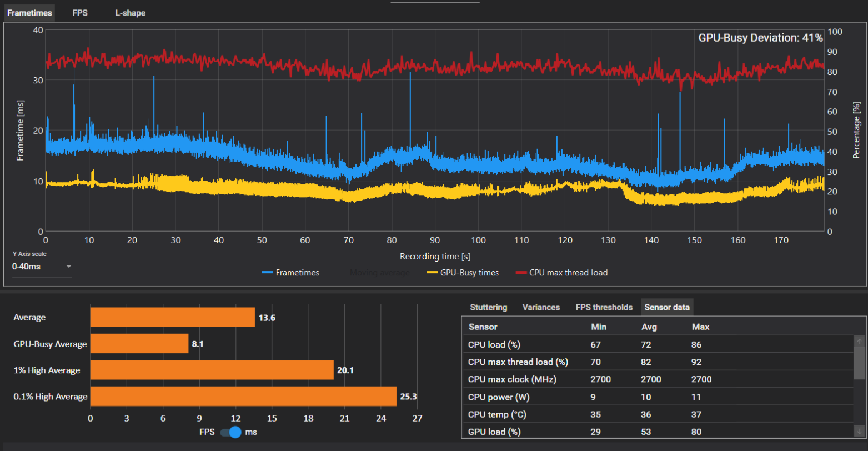Select the "GPU load (%)" row label
Viewport: 868px width, 451px height.
(495, 432)
